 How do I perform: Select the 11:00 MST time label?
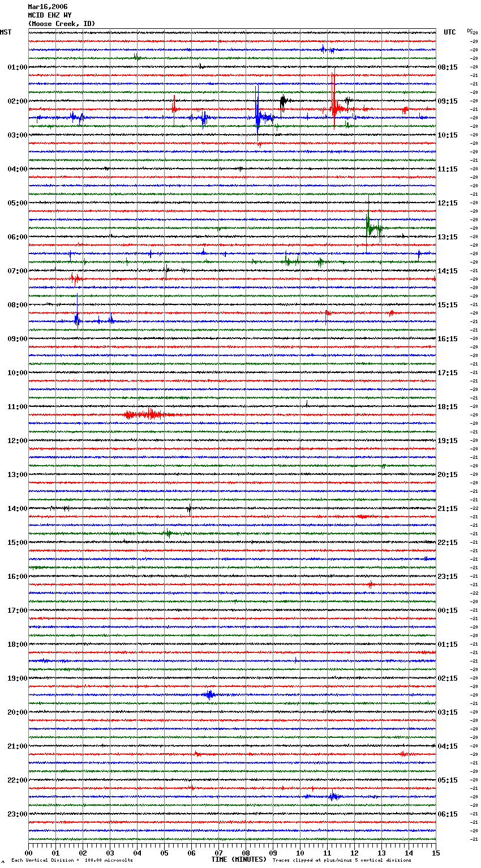coord(17,407)
